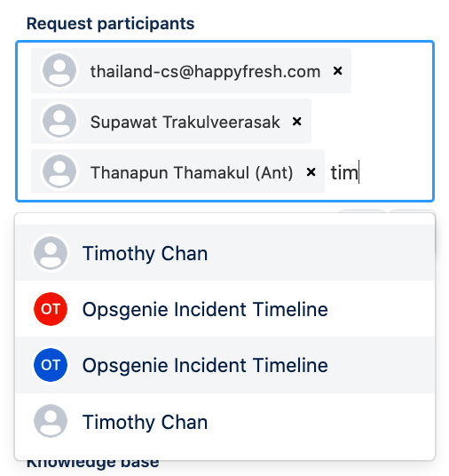Click the red OT avatar icon
Image resolution: width=449 pixels, height=476 pixels.
(51, 309)
